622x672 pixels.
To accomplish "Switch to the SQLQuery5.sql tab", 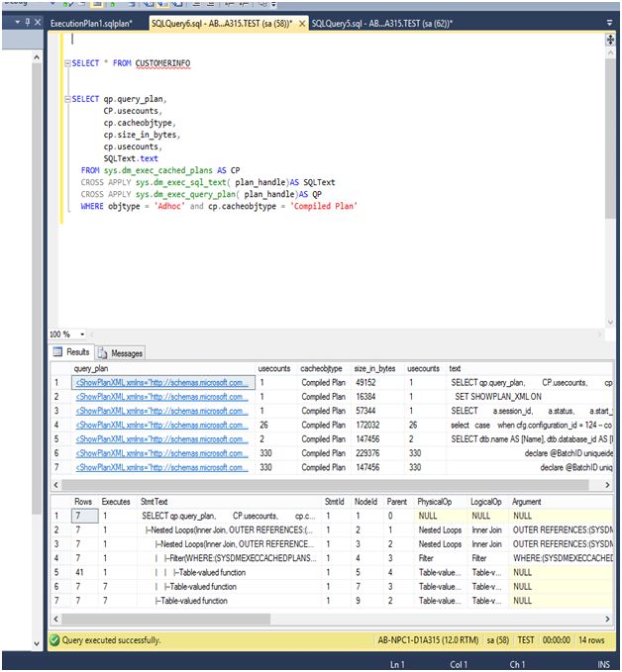I will click(x=380, y=22).
